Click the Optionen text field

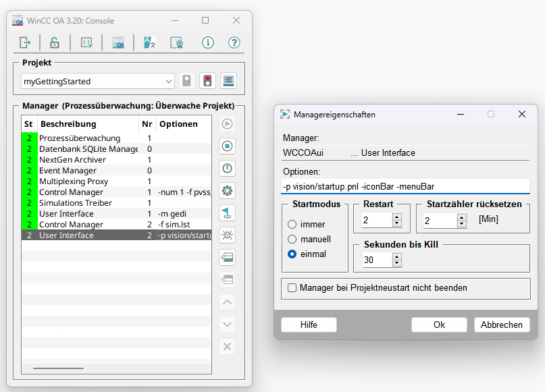405,186
